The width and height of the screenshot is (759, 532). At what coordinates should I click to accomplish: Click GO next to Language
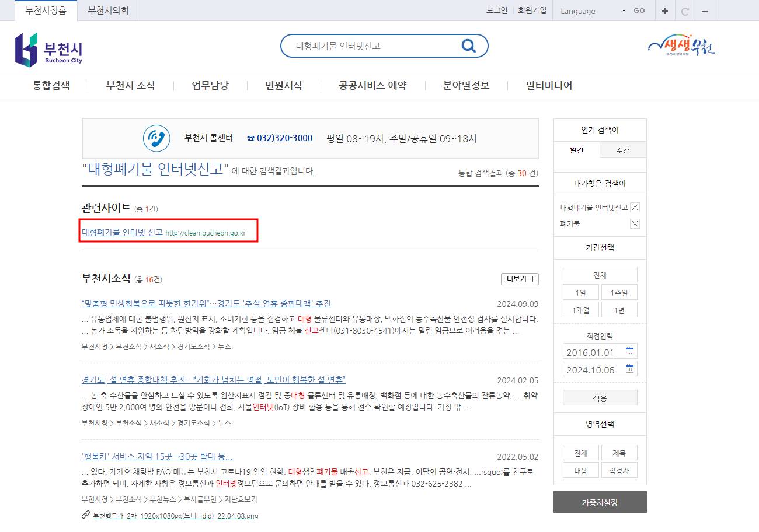639,10
